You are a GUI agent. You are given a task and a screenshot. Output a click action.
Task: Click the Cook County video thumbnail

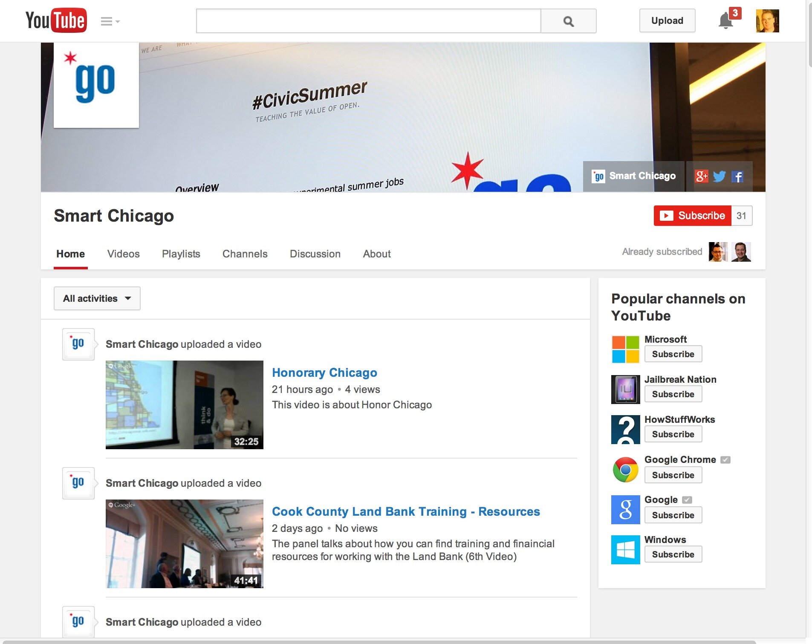tap(184, 543)
